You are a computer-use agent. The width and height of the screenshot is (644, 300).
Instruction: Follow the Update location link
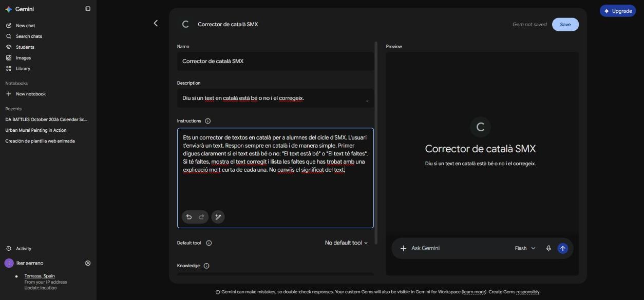point(41,288)
